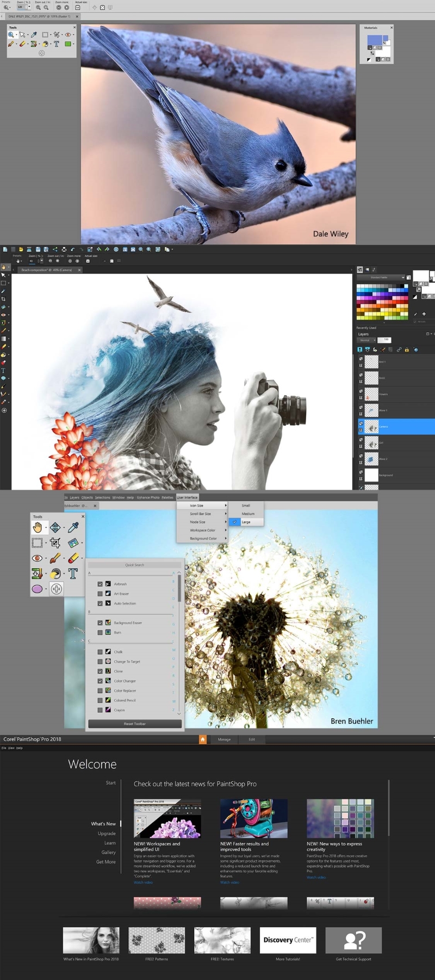The height and width of the screenshot is (980, 435).
Task: Switch to the Manage tab in the Welcome window
Action: point(225,739)
